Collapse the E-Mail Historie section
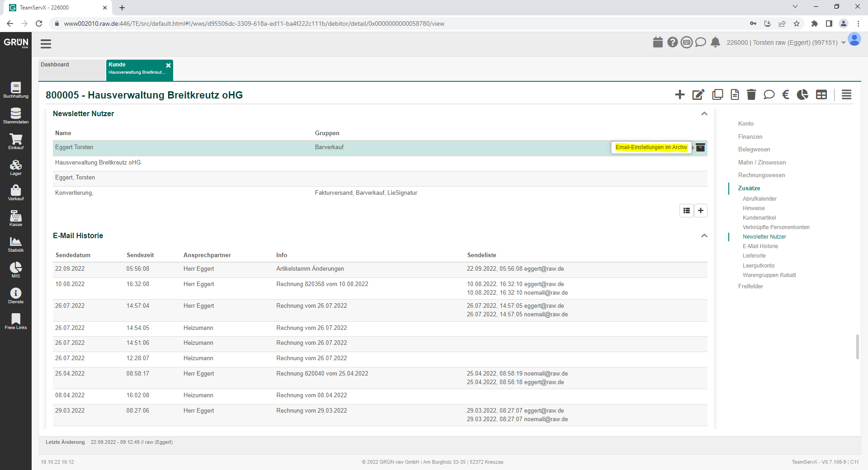This screenshot has height=470, width=868. click(704, 236)
